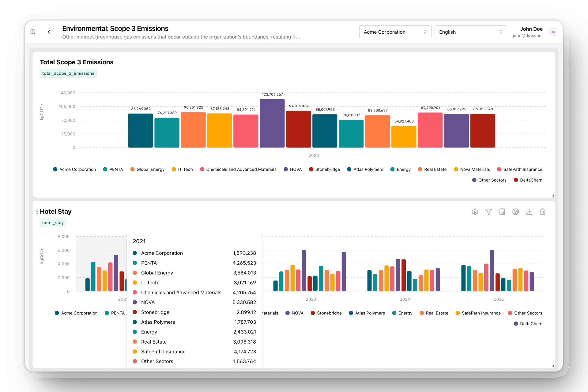Hide DeltaChem series in the emissions legend
This screenshot has width=588, height=392.
528,180
